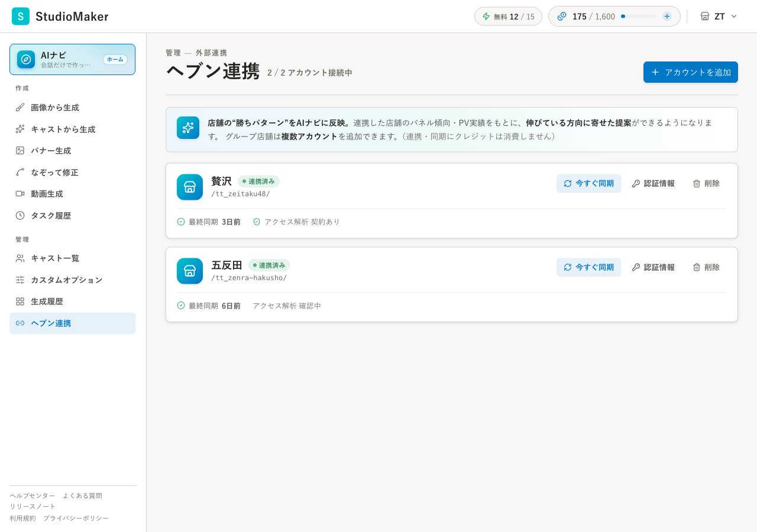Open よくある質問 link
This screenshot has width=757, height=532.
(82, 496)
